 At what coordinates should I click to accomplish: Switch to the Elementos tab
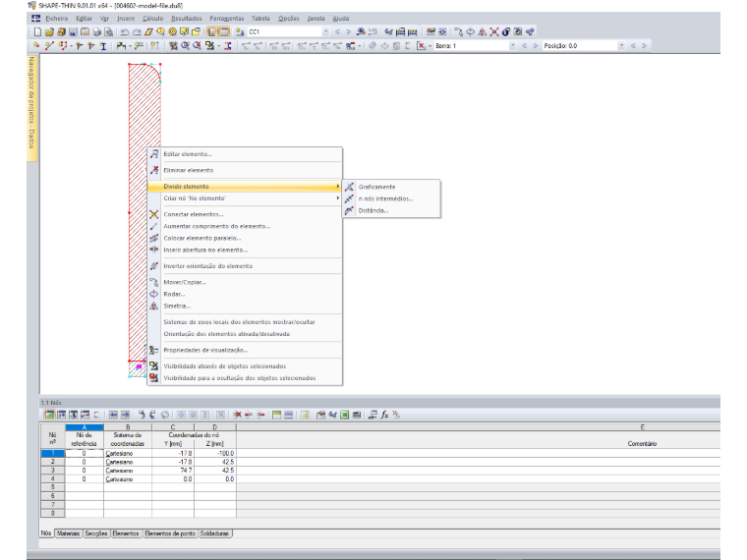126,533
